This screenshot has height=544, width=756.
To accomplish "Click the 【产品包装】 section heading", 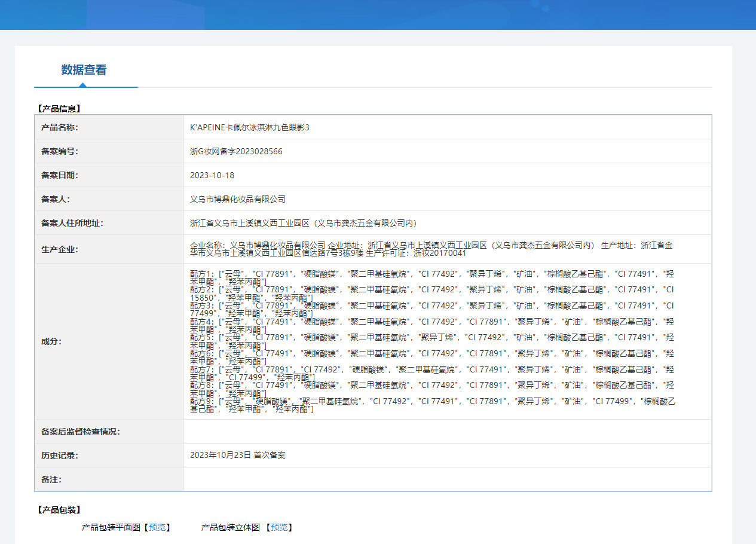I will point(59,510).
